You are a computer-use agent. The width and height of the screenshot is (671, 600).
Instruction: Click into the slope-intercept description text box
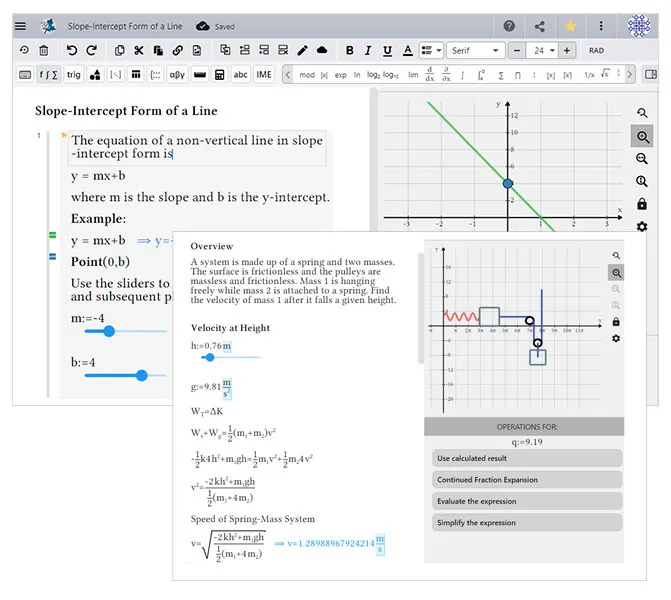point(197,148)
